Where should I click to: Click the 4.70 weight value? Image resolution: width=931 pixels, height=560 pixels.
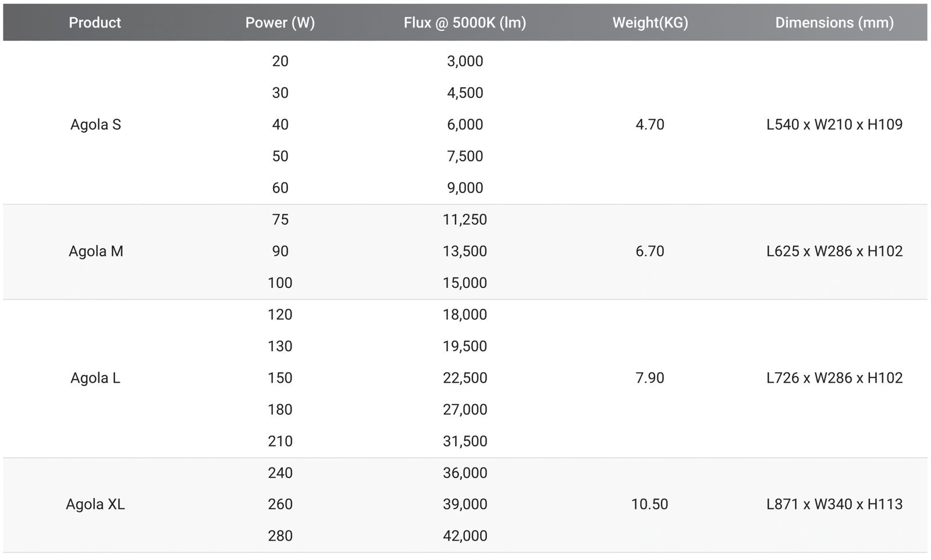pos(650,124)
